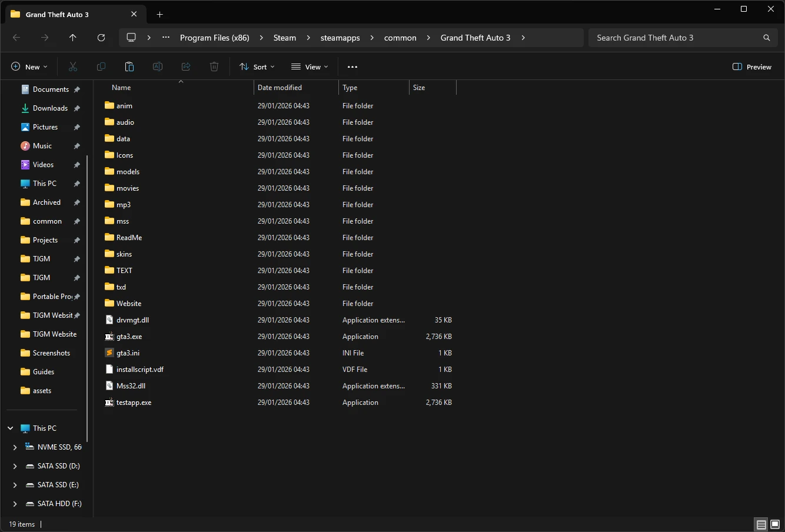Cut the selected file
The height and width of the screenshot is (532, 785).
coord(72,66)
